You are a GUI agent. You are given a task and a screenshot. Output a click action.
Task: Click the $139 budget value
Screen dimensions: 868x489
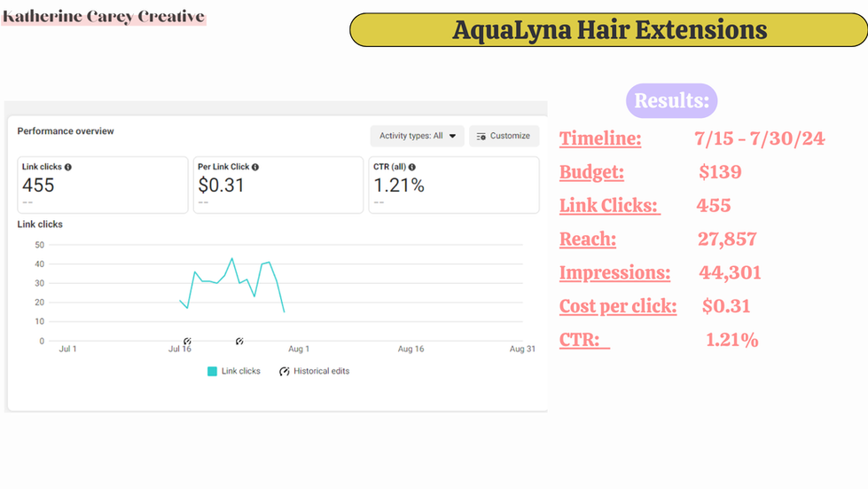[720, 171]
